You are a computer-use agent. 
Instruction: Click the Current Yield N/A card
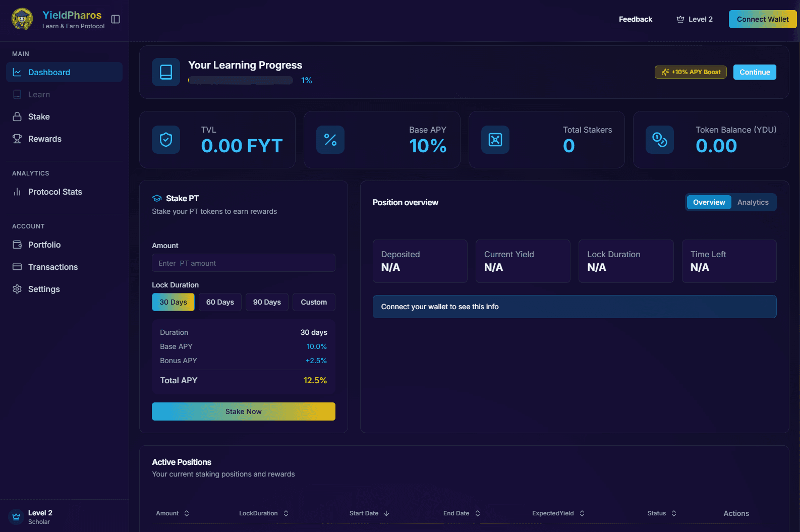point(523,261)
